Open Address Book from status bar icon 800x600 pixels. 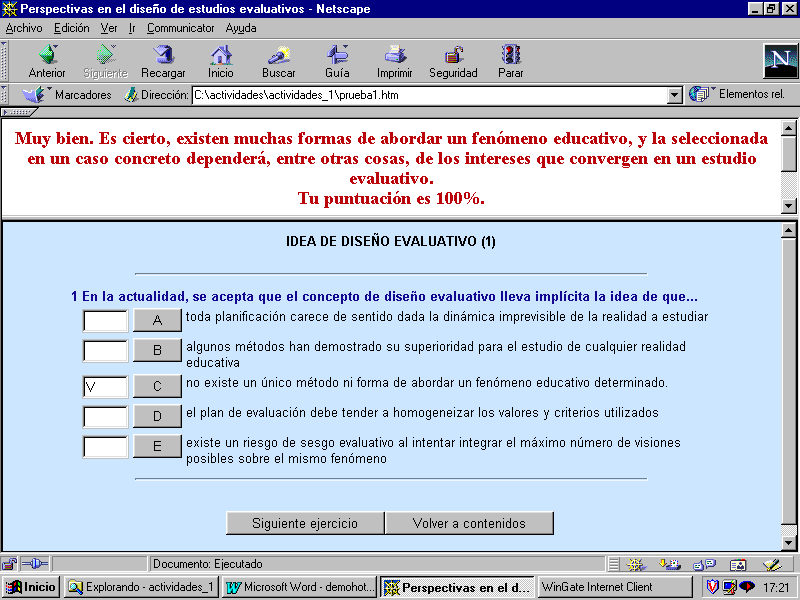pos(738,564)
